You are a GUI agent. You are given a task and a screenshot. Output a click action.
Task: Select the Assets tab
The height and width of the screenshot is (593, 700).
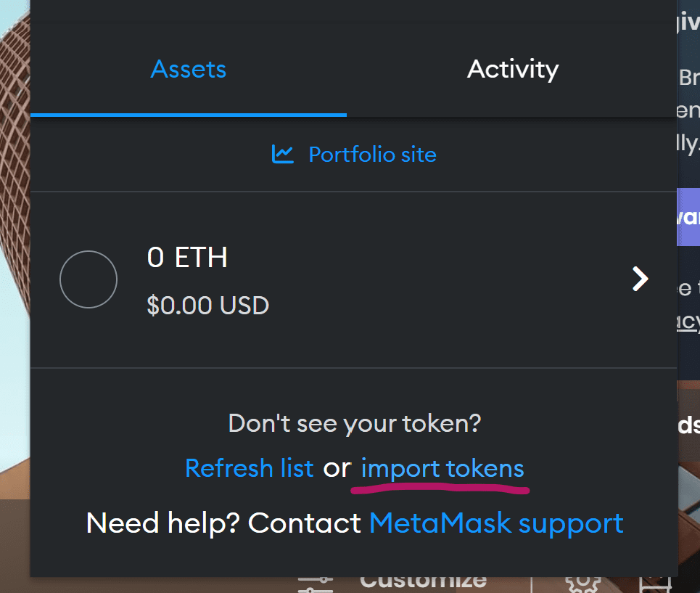tap(188, 69)
